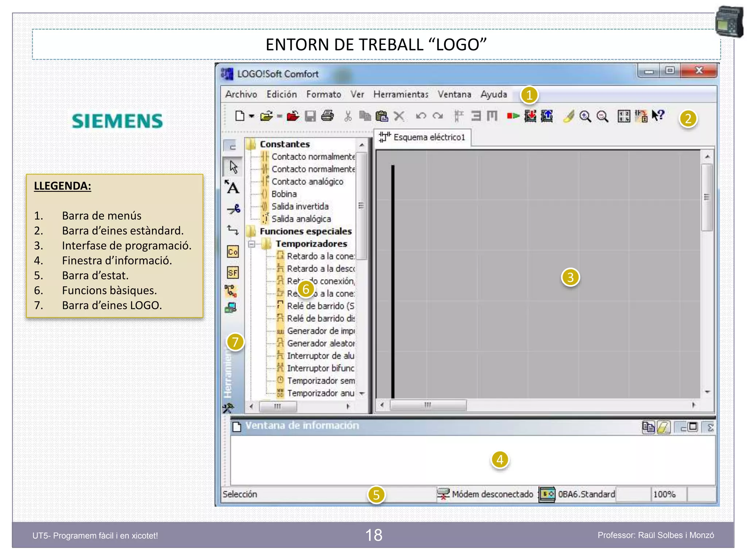Open the dropdown arrow beside the Open folder icon

(x=279, y=116)
